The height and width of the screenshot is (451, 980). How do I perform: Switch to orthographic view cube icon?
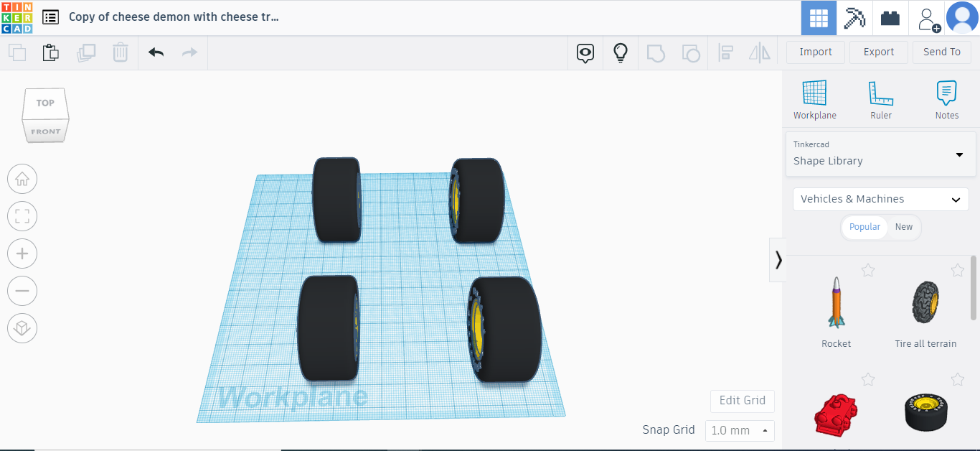pos(22,328)
